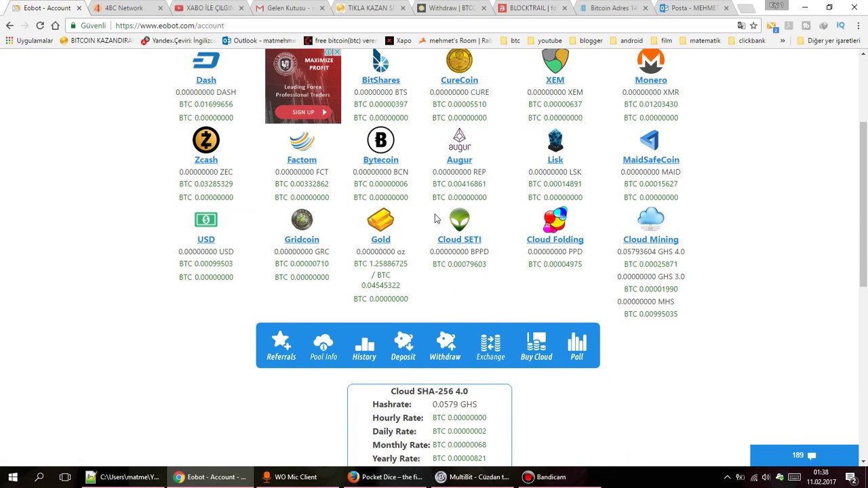This screenshot has width=868, height=488.
Task: Open the MultiBit taskbar item
Action: pos(473,477)
